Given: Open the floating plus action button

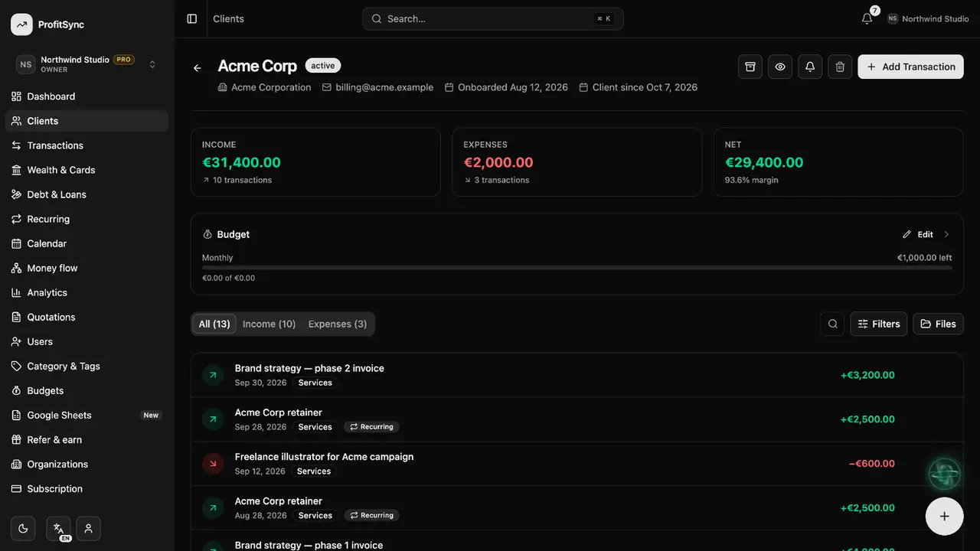Looking at the screenshot, I should [945, 516].
